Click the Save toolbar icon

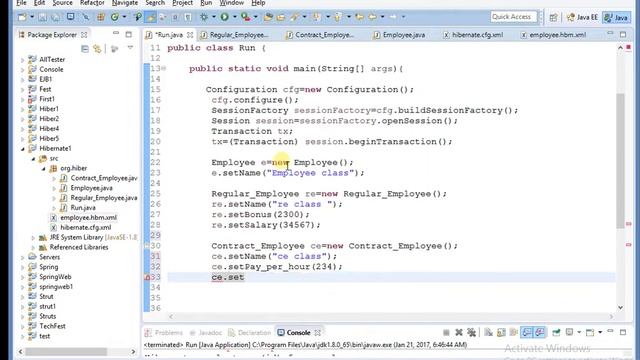(42, 17)
